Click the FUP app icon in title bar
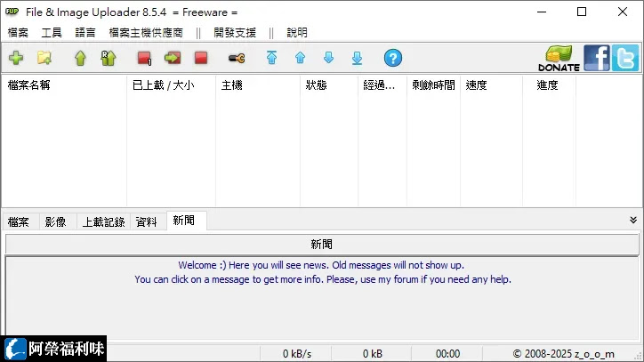Viewport: 644px width, 362px height. coord(12,12)
